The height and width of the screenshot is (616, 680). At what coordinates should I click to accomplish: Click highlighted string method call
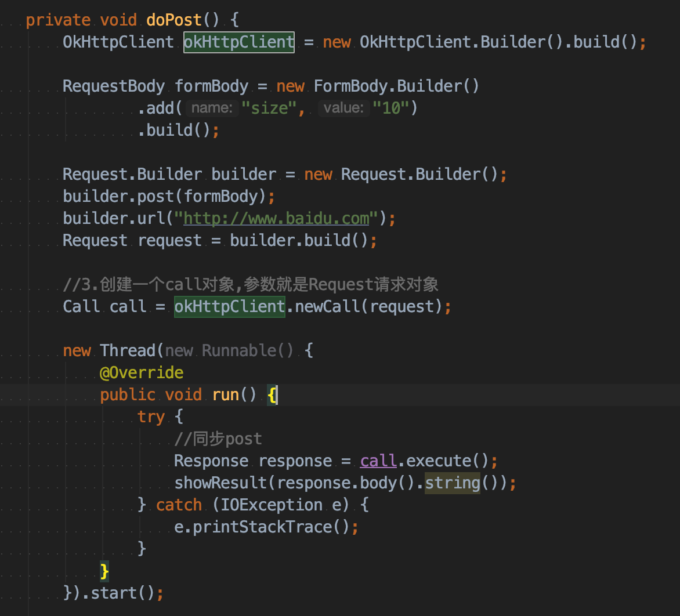(453, 483)
